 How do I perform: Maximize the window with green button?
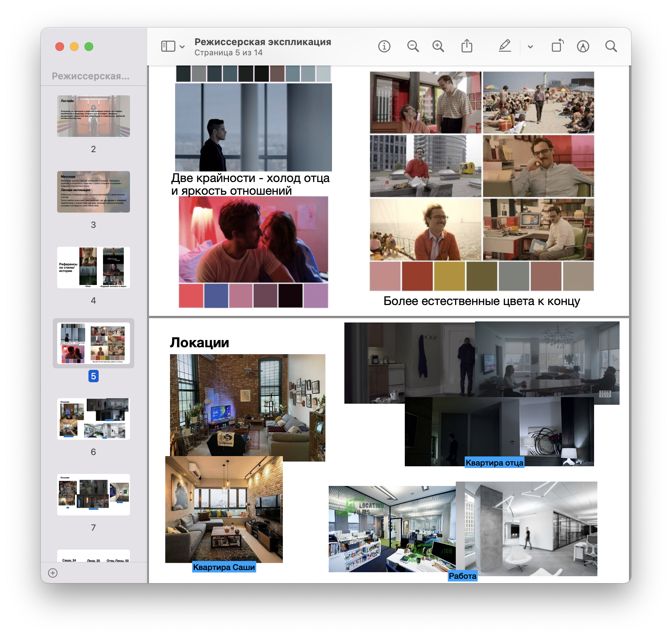(89, 47)
